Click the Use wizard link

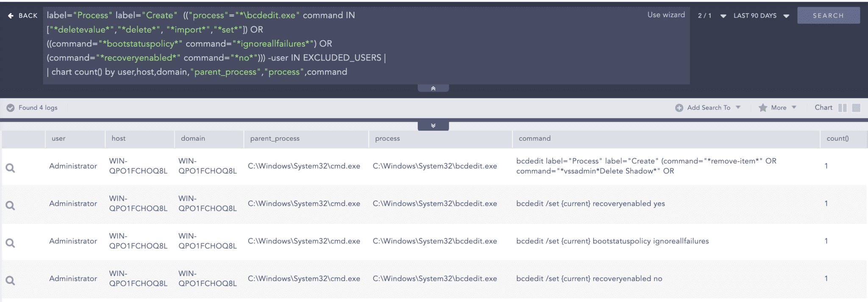(666, 15)
